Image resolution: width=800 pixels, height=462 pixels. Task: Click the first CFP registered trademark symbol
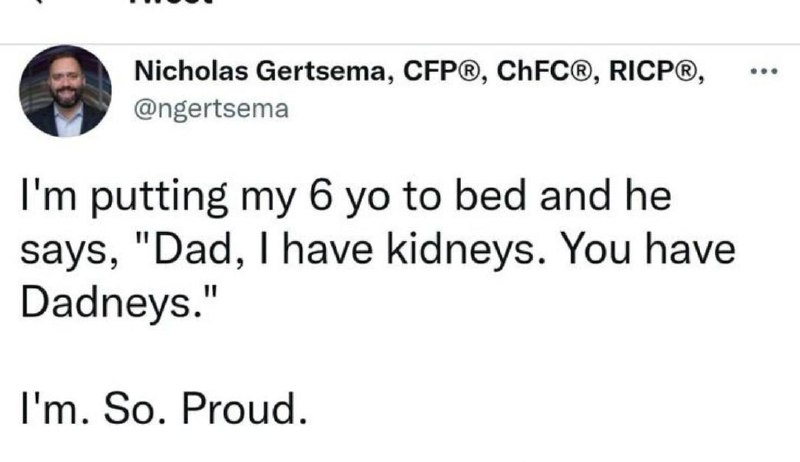[469, 71]
